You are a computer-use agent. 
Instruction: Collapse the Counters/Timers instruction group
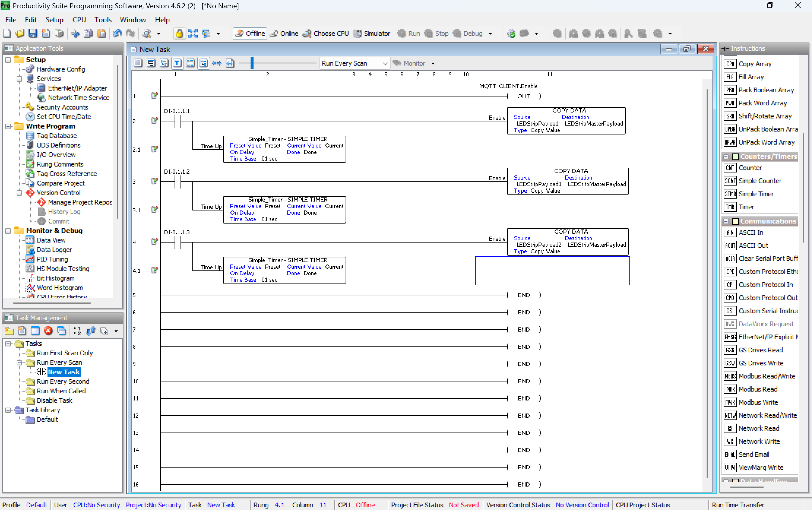[x=726, y=156]
